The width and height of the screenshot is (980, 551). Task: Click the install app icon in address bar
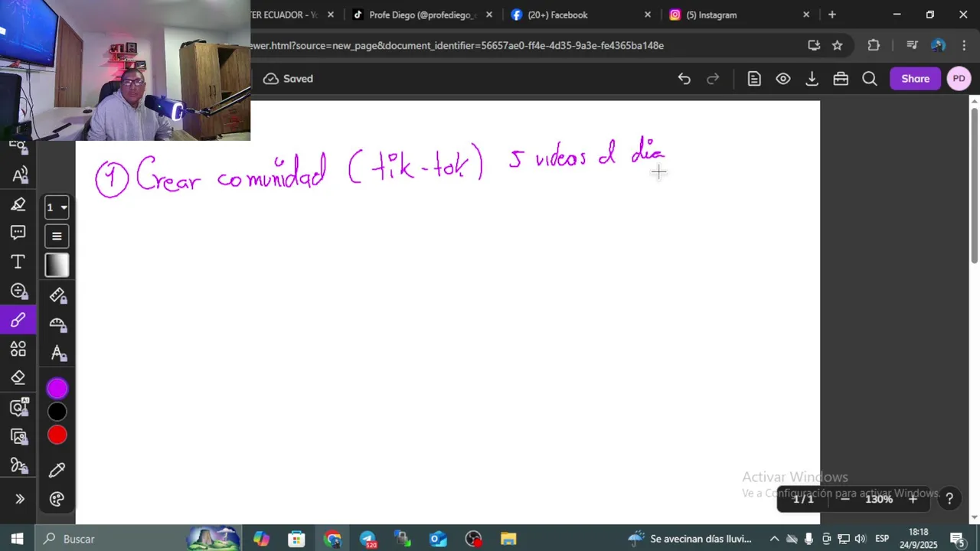point(814,45)
